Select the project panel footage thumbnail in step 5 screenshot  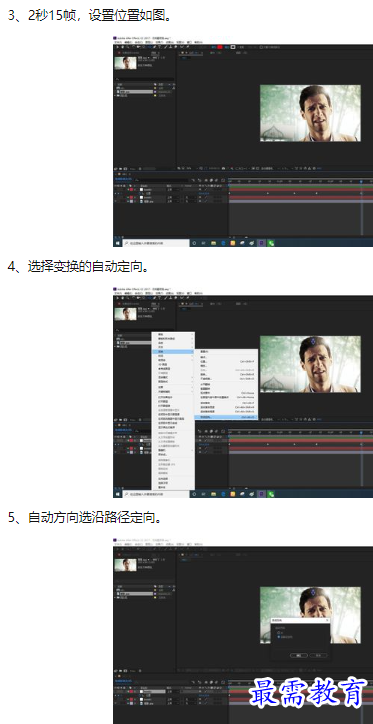pyautogui.click(x=126, y=565)
